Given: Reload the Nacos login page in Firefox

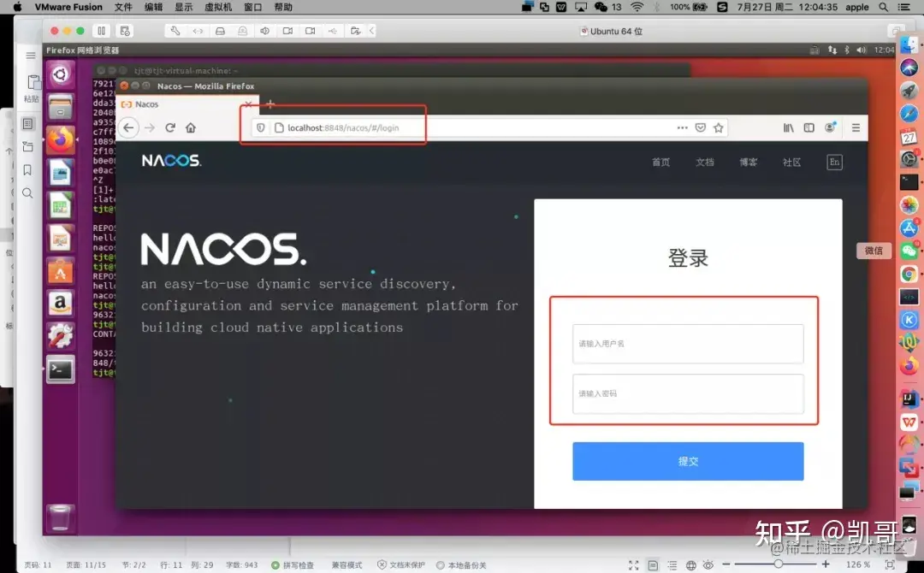Looking at the screenshot, I should (170, 127).
